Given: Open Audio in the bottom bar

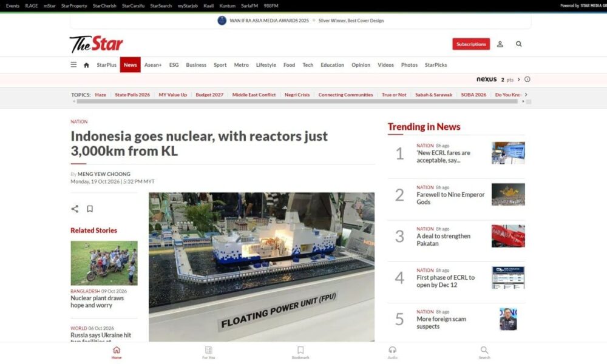Looking at the screenshot, I should pyautogui.click(x=392, y=352).
